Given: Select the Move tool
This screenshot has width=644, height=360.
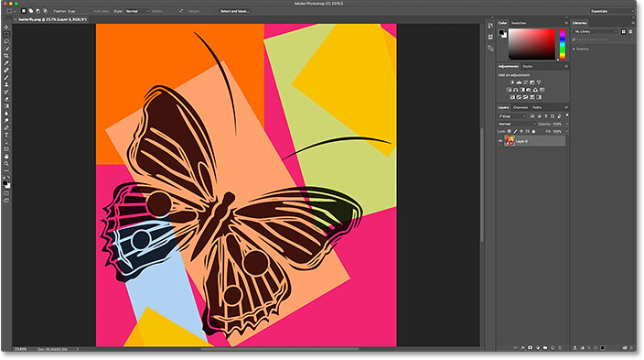Looking at the screenshot, I should pos(6,27).
